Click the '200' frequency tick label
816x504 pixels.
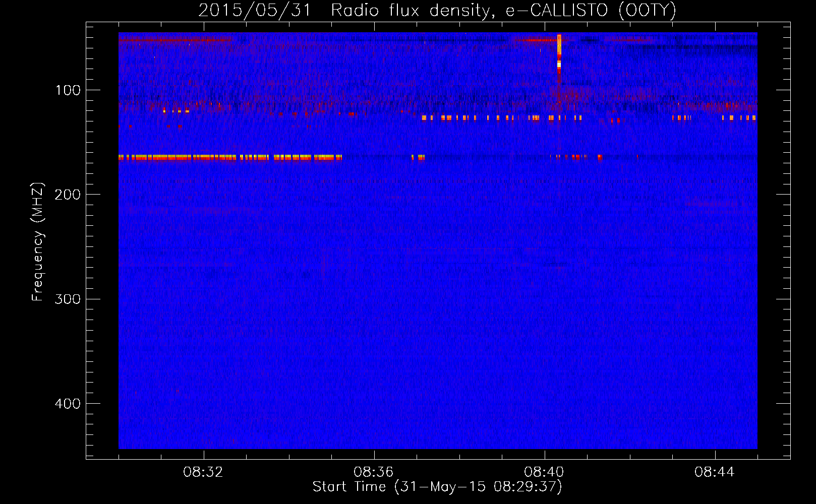pyautogui.click(x=68, y=195)
